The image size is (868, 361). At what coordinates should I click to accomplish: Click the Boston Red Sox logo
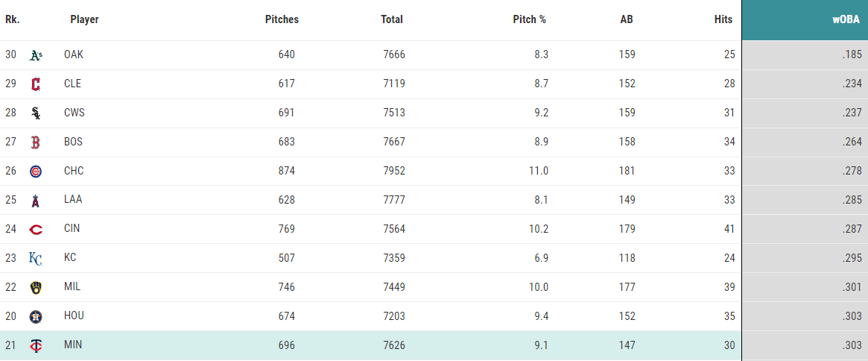36,142
